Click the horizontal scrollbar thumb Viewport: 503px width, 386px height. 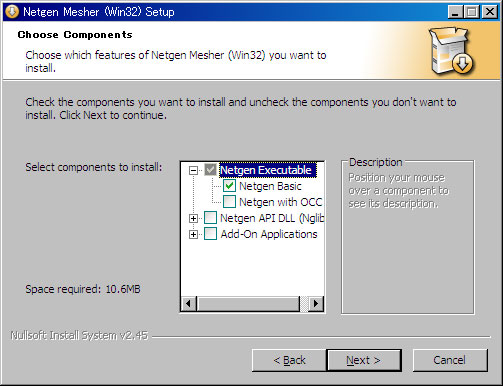(x=248, y=303)
